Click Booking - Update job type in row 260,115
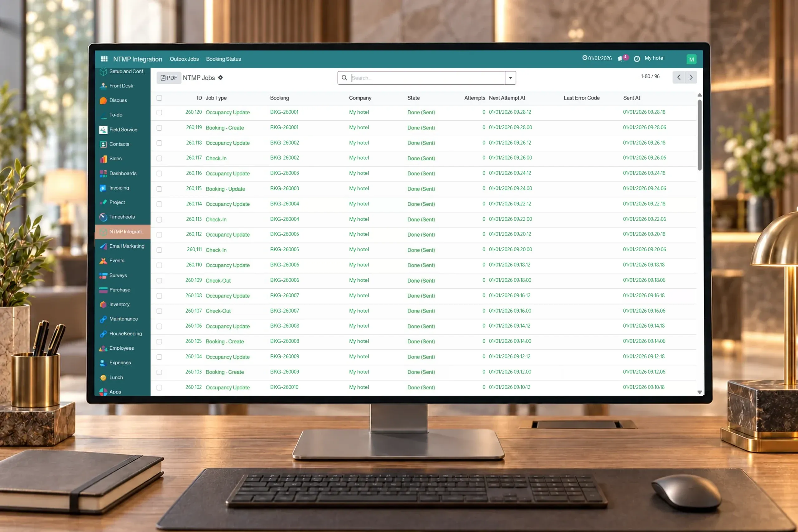The image size is (798, 532). [225, 189]
